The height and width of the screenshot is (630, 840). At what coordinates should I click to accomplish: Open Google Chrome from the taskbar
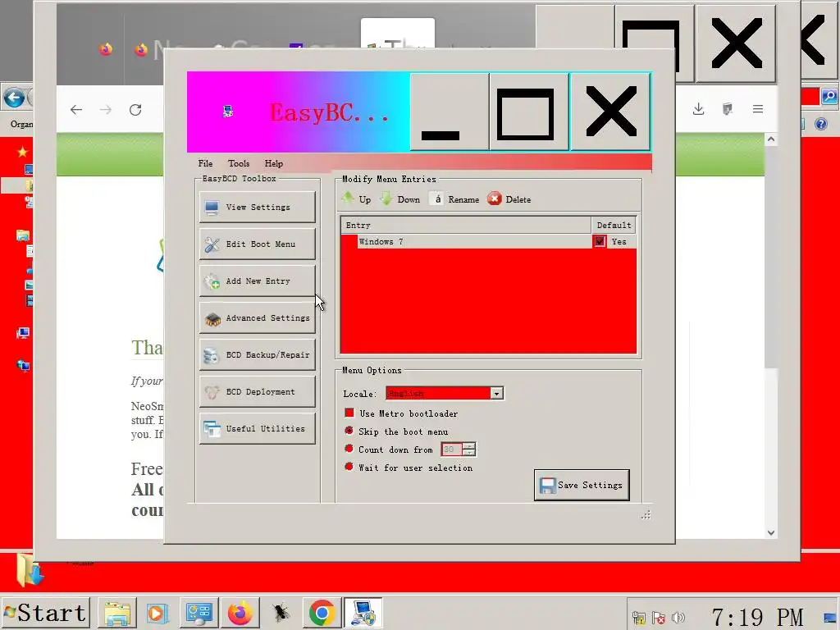point(322,614)
